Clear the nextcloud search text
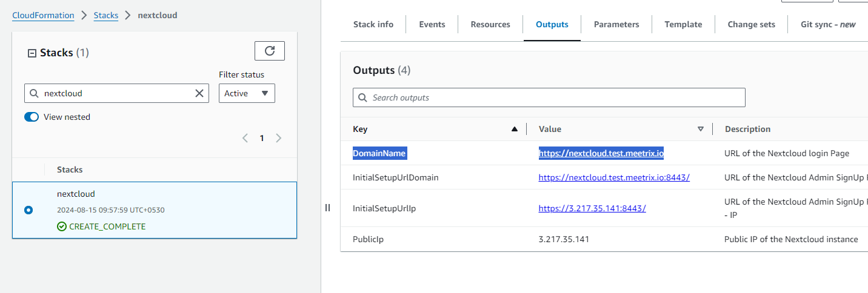The height and width of the screenshot is (293, 868). (x=199, y=93)
